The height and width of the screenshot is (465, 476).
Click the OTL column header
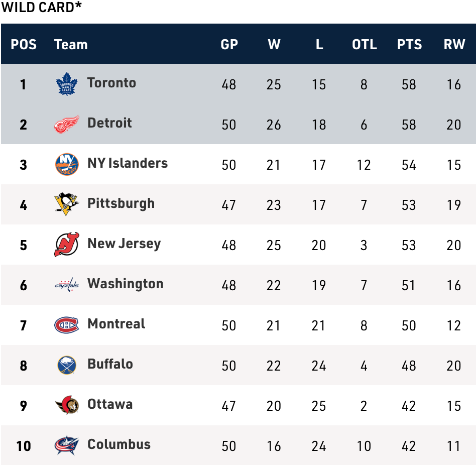[364, 44]
